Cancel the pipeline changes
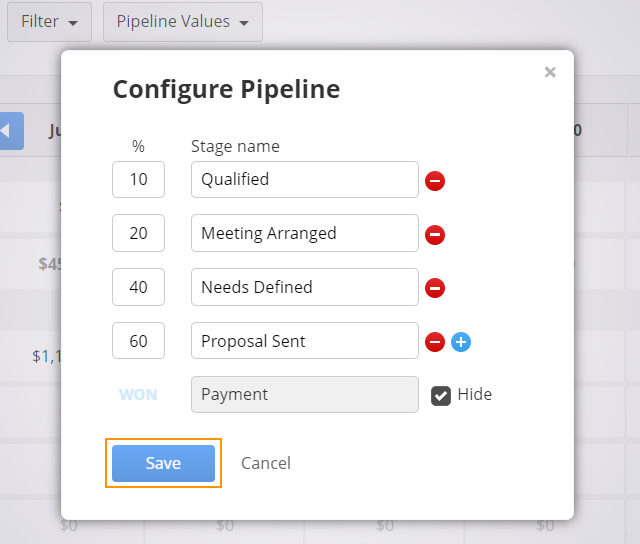Viewport: 640px width, 544px height. coord(266,463)
